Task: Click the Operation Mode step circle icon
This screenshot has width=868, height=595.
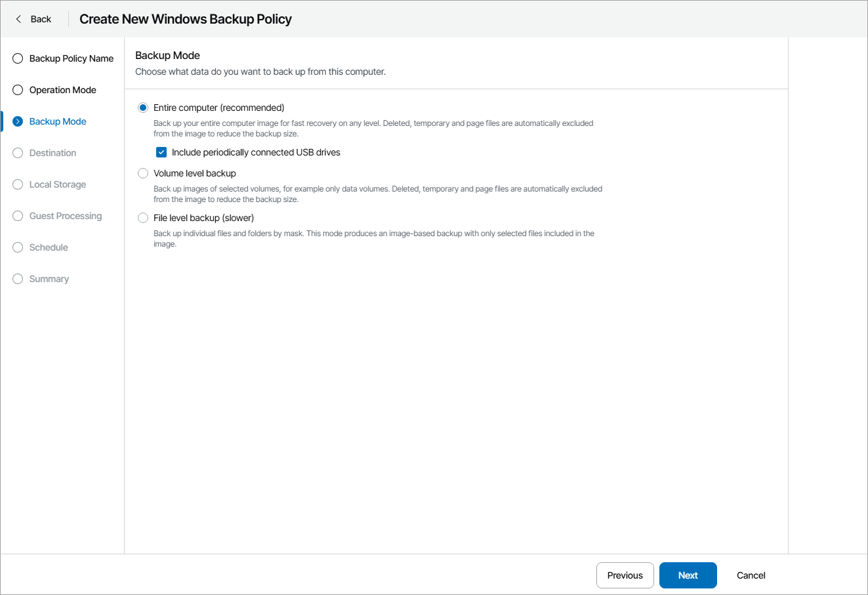Action: click(17, 90)
